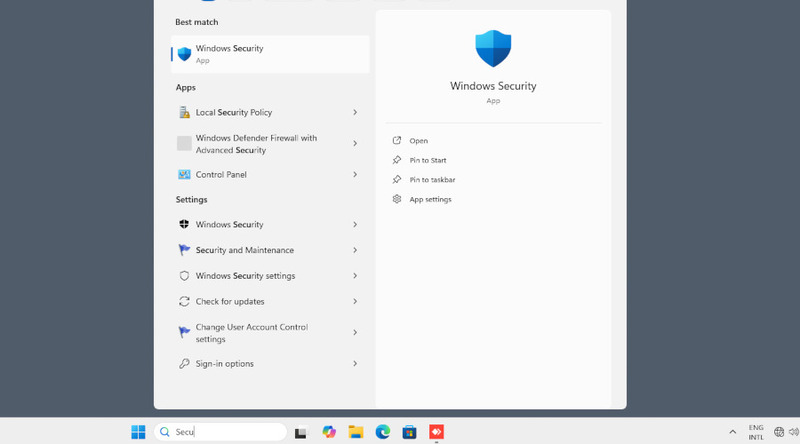Open Task View from the taskbar
The image size is (800, 444).
click(x=301, y=433)
